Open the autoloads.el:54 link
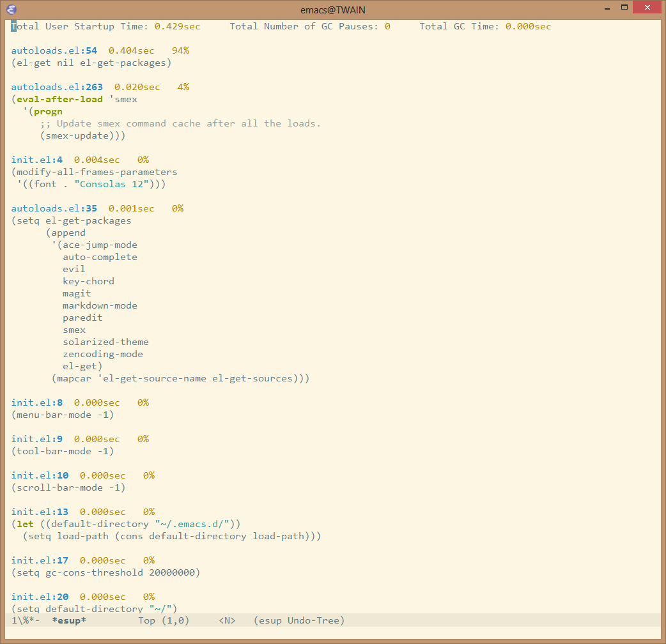Screen dimensions: 666x644 pyautogui.click(x=54, y=50)
